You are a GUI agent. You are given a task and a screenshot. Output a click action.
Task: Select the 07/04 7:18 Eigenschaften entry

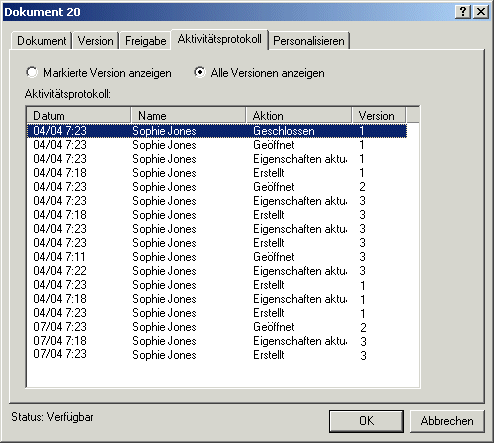pos(217,341)
